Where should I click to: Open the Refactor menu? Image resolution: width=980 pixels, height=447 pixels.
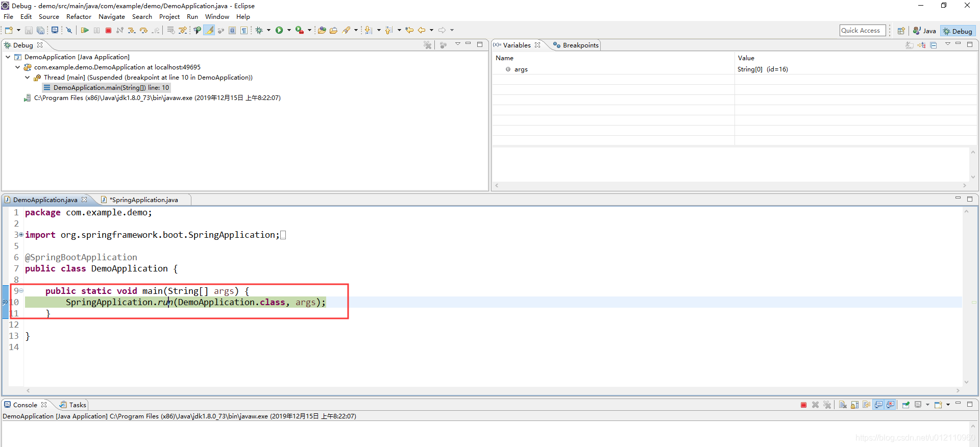pyautogui.click(x=79, y=17)
